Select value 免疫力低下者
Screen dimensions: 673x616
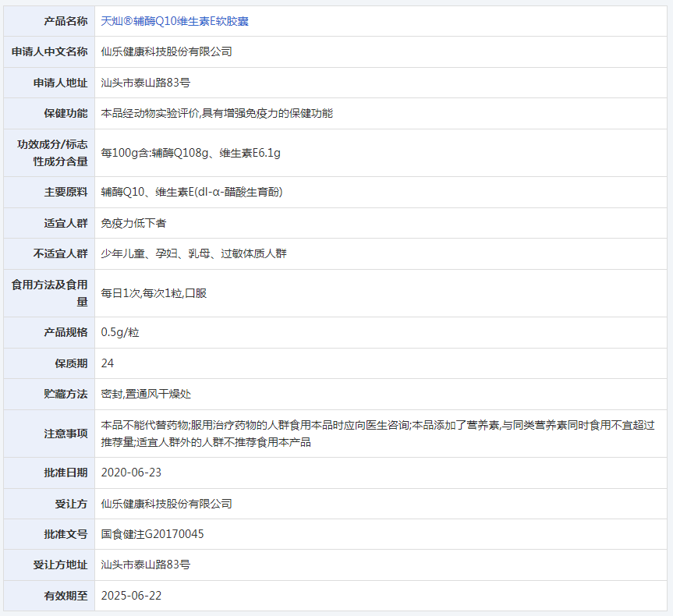(x=133, y=223)
